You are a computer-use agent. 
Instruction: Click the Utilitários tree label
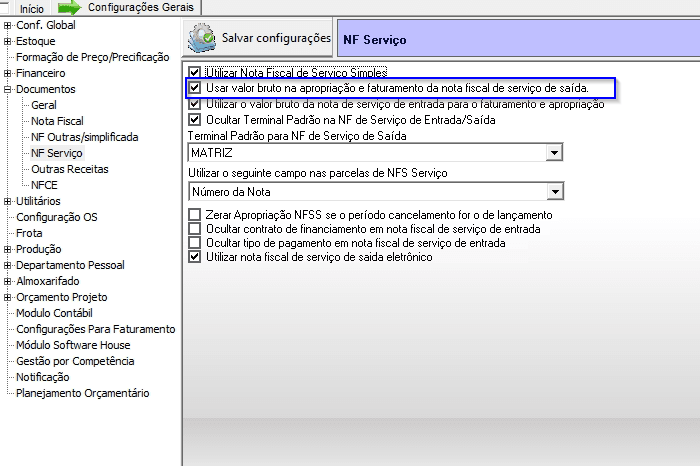coord(38,201)
